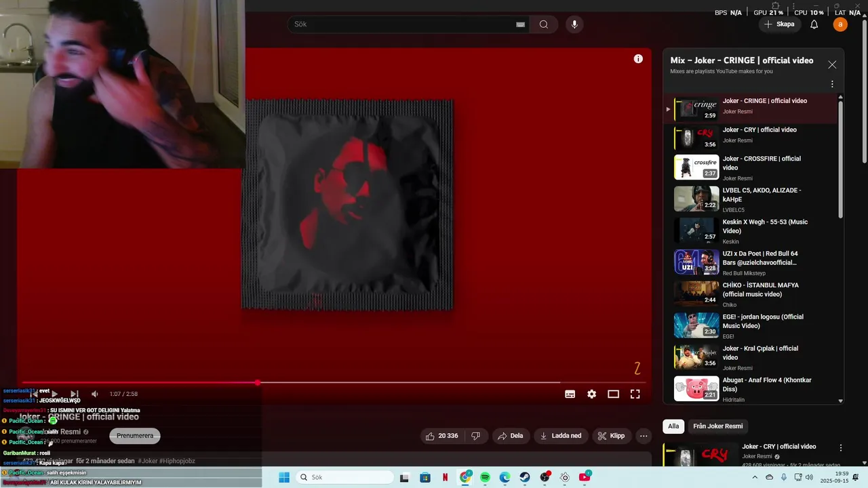The width and height of the screenshot is (868, 488).
Task: Mute the video with speaker icon
Action: coord(95,394)
